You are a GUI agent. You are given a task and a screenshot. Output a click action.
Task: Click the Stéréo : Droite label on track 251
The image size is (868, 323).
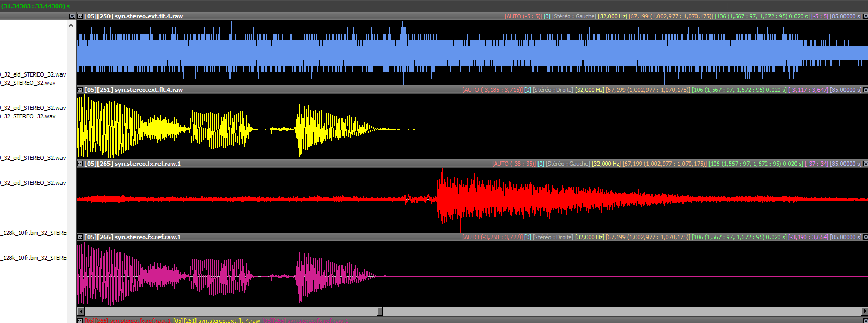point(553,90)
